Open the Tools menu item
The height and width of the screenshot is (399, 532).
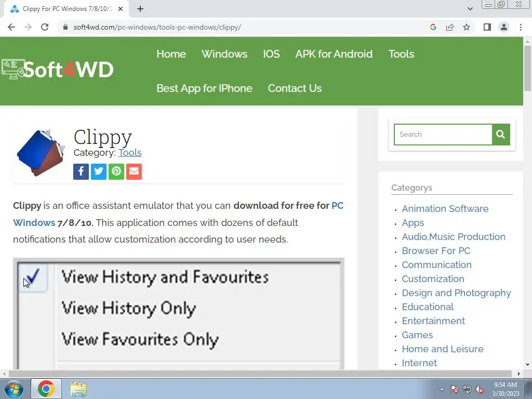pyautogui.click(x=401, y=54)
